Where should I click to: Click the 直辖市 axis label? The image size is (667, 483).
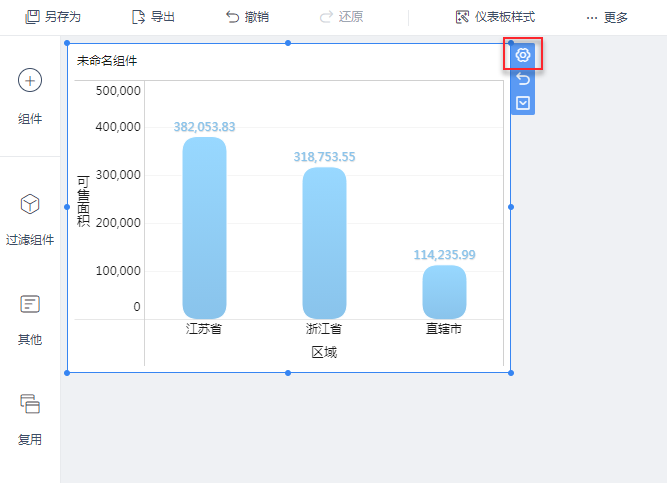444,329
